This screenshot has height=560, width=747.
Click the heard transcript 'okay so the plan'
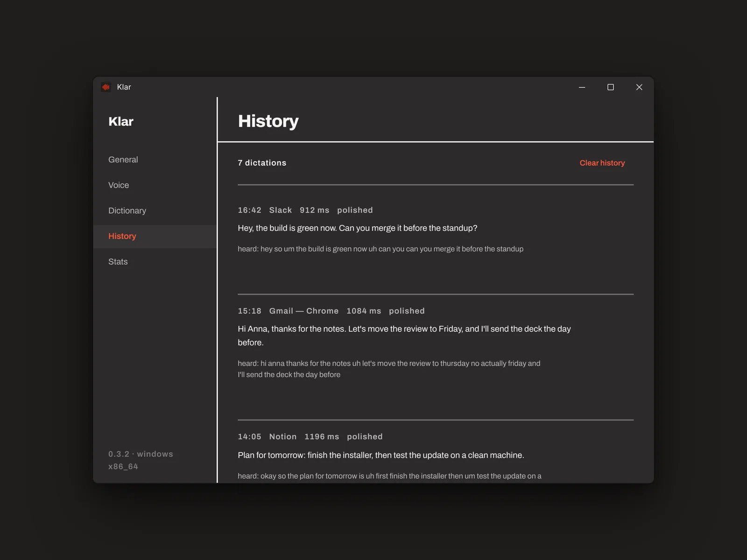pos(389,476)
